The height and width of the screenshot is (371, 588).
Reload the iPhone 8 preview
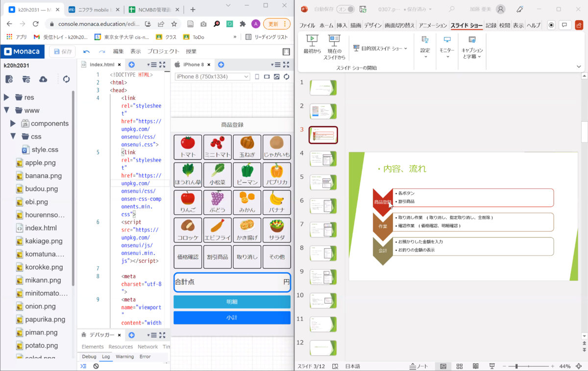287,77
